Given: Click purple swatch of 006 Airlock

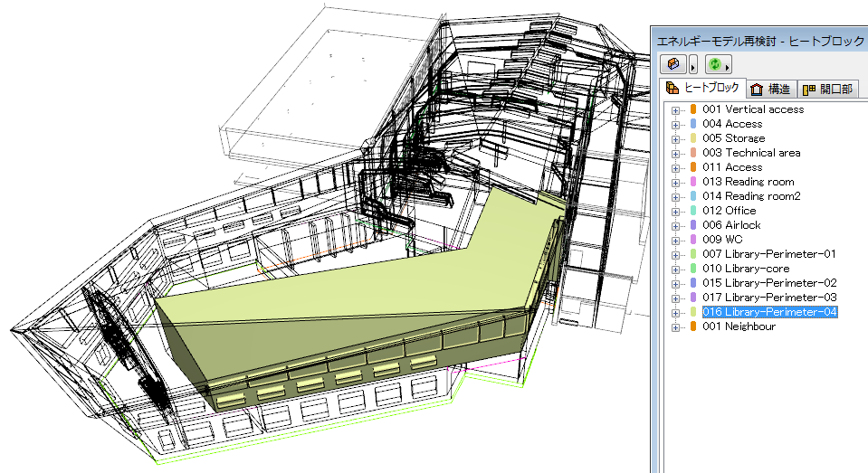Looking at the screenshot, I should point(693,224).
